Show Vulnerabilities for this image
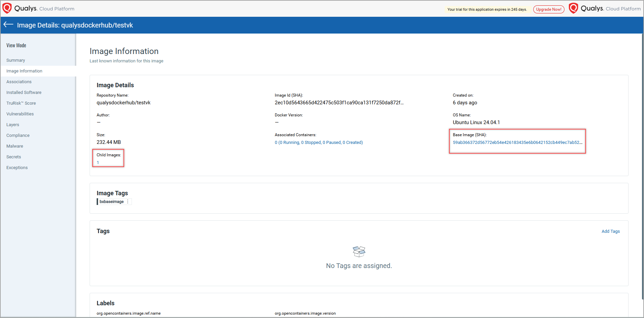The width and height of the screenshot is (644, 318). coord(20,114)
